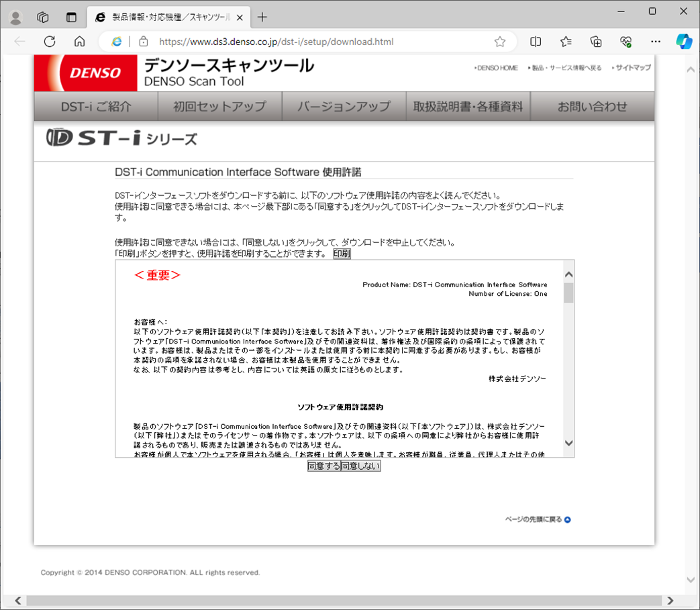
Task: Click the page scroll up arrow
Action: (x=691, y=70)
